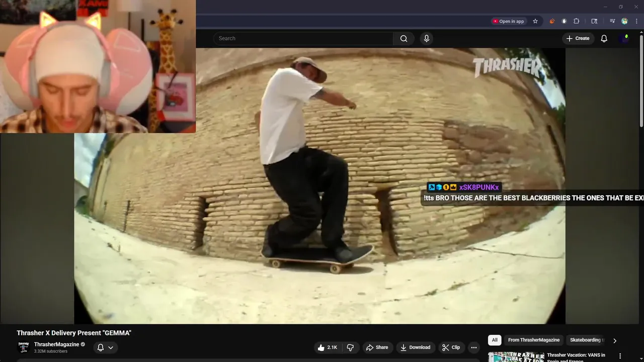644x362 pixels.
Task: Open the browser profile avatar
Action: [x=624, y=21]
